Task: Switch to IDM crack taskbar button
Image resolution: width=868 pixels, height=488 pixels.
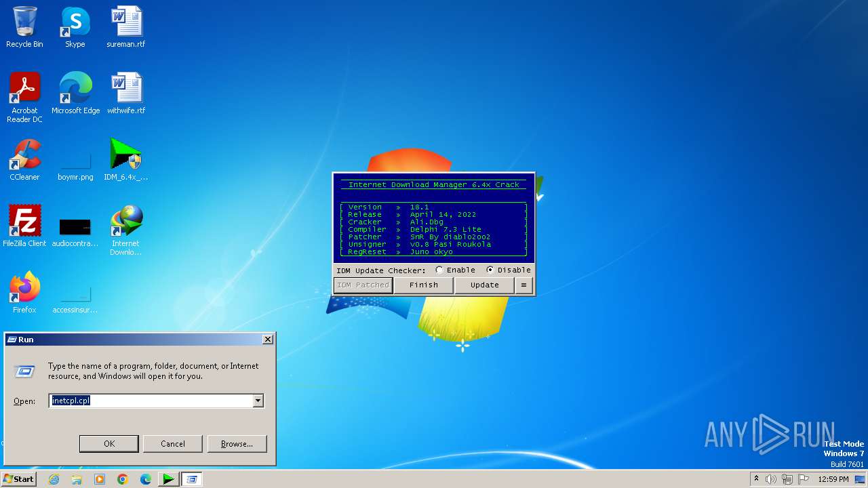Action: click(168, 479)
